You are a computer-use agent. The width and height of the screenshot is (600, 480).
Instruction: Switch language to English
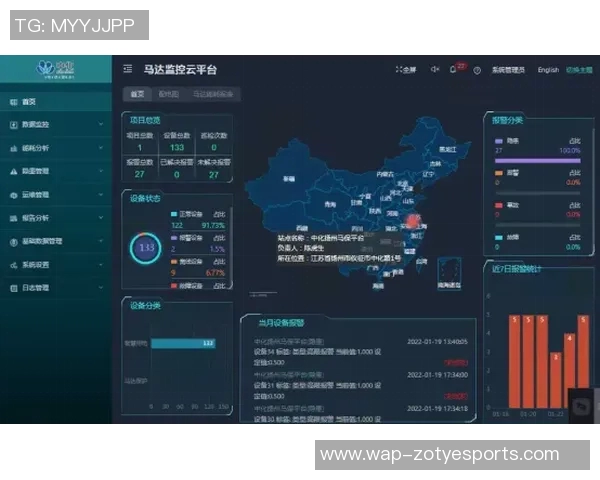[x=548, y=70]
